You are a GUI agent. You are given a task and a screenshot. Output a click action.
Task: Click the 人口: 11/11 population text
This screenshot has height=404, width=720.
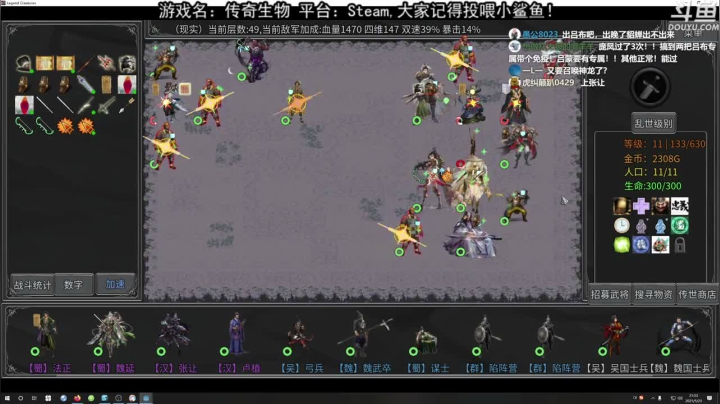point(650,172)
